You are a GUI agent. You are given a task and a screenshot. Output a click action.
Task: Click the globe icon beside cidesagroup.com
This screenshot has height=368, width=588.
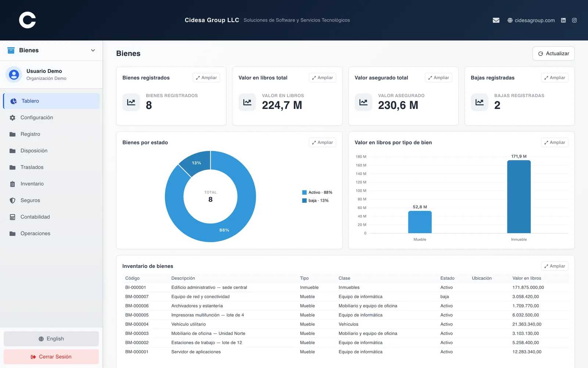510,20
